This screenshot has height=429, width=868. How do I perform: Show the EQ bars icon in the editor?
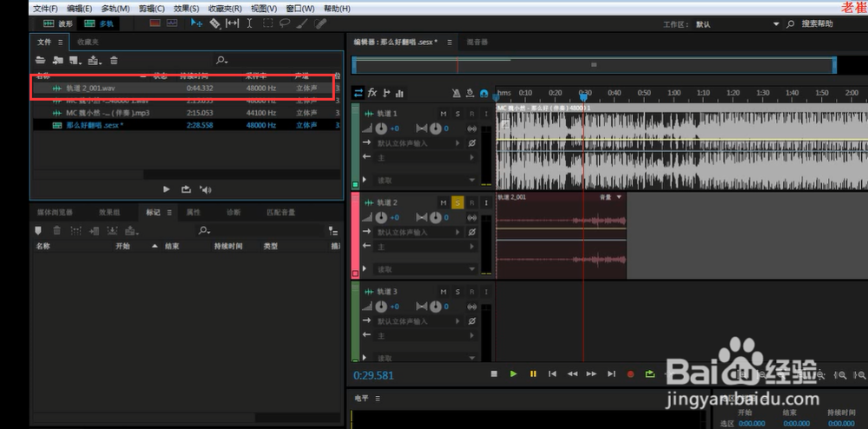399,93
